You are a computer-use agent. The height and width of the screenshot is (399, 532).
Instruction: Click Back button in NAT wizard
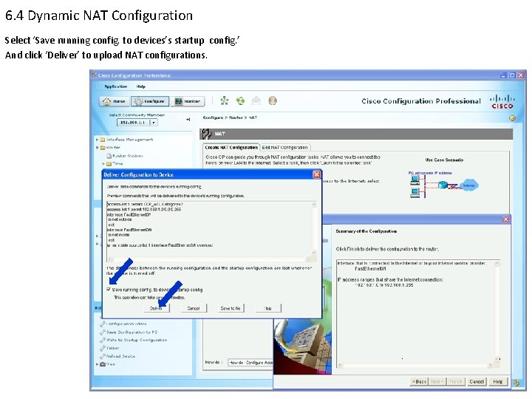(x=420, y=382)
